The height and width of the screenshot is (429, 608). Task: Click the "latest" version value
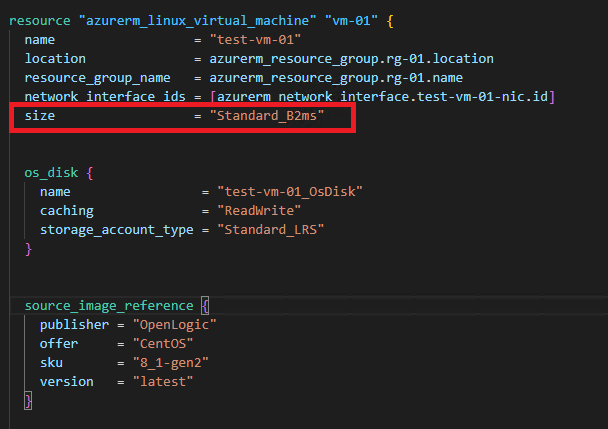click(x=163, y=382)
